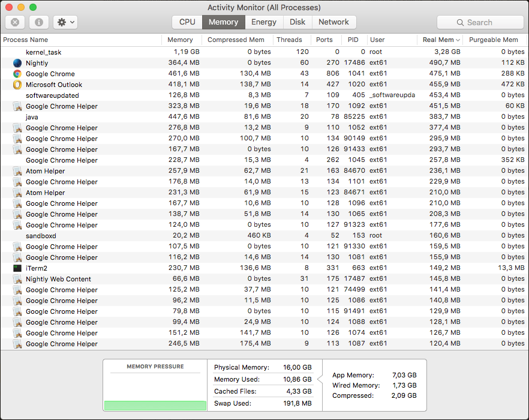Select the softwareupdated process row
Viewport: 529px width, 420px height.
(264, 95)
